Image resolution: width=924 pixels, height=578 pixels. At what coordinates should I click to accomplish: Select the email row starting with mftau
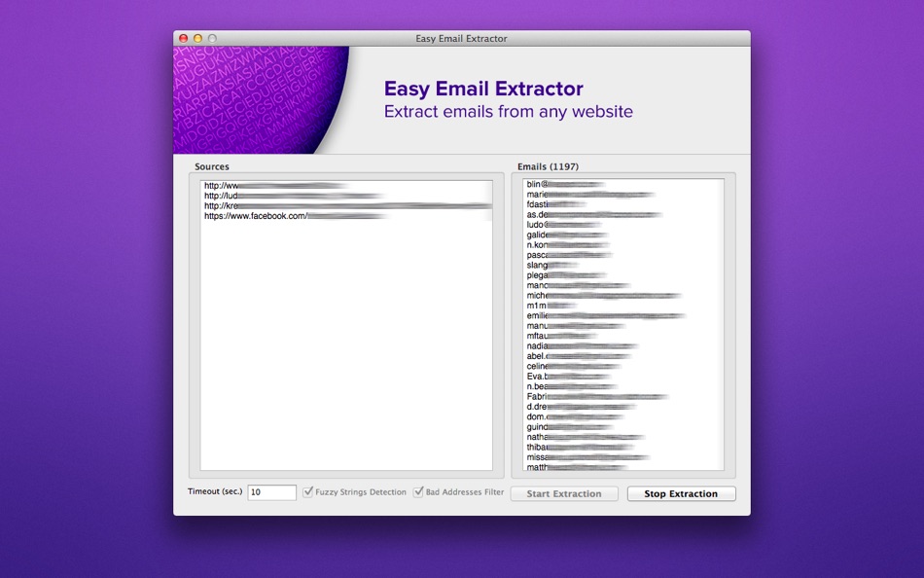point(623,336)
